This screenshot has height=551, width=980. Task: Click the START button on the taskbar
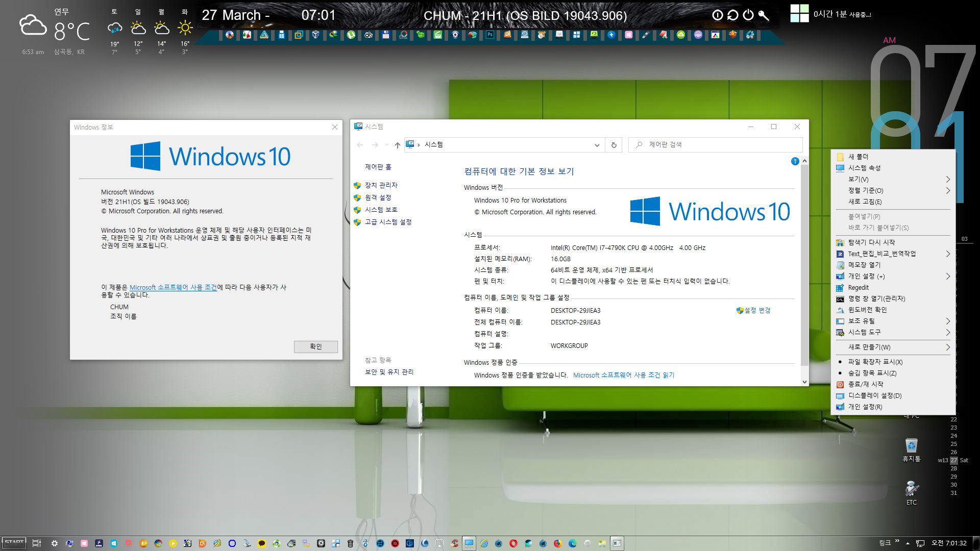(x=14, y=543)
